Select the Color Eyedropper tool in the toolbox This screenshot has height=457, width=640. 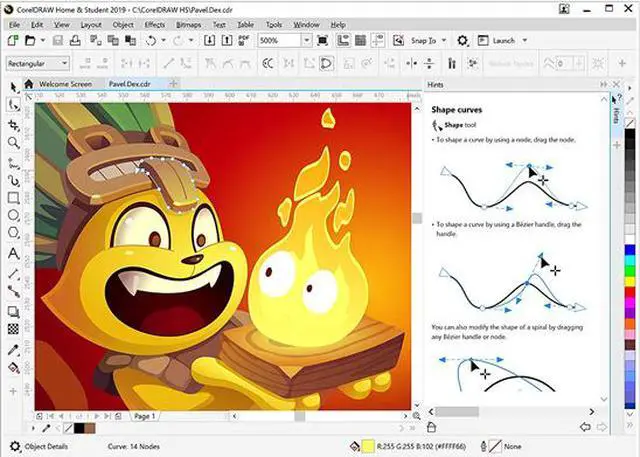pos(13,350)
